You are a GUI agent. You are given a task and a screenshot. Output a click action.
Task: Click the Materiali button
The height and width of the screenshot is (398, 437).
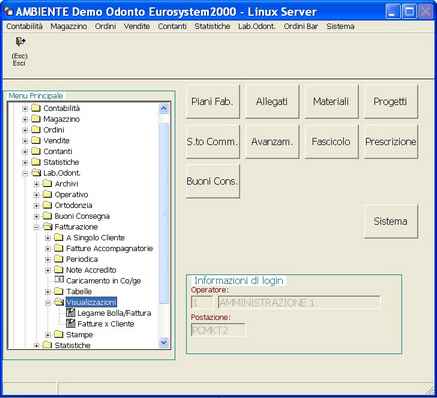(x=331, y=101)
